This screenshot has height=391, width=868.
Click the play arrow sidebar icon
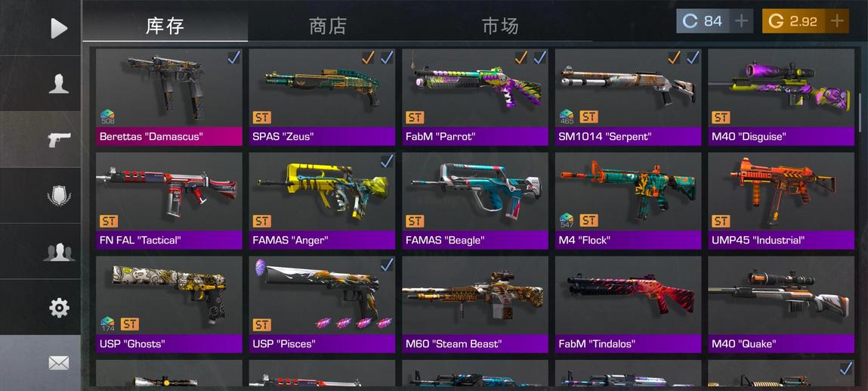(x=59, y=28)
